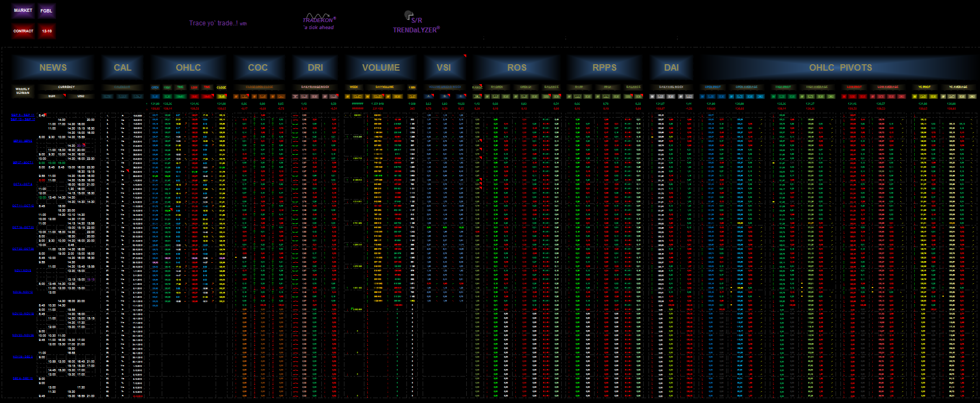Open the DAI section header
This screenshot has width=980, height=403.
point(671,67)
